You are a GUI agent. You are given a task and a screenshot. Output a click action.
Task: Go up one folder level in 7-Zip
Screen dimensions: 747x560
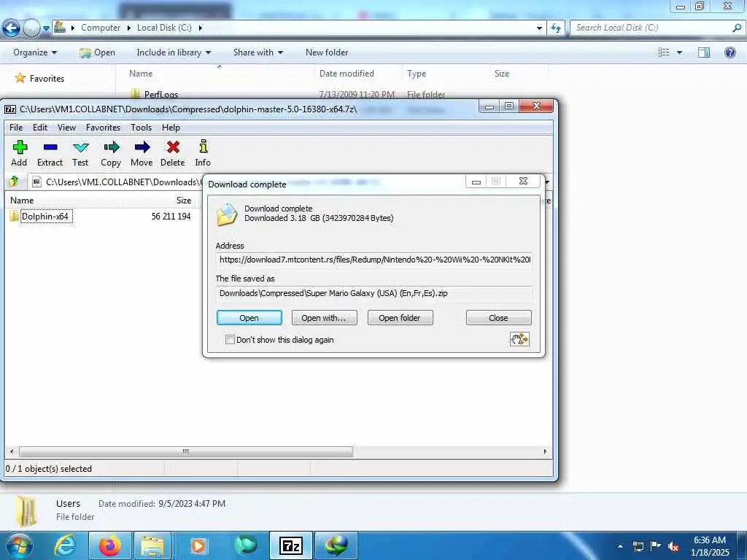pos(13,182)
